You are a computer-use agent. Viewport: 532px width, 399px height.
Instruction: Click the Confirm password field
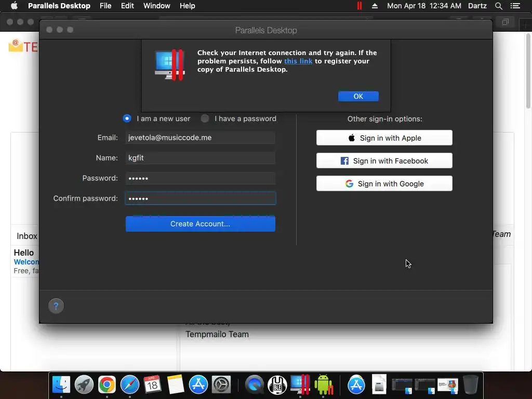[201, 198]
